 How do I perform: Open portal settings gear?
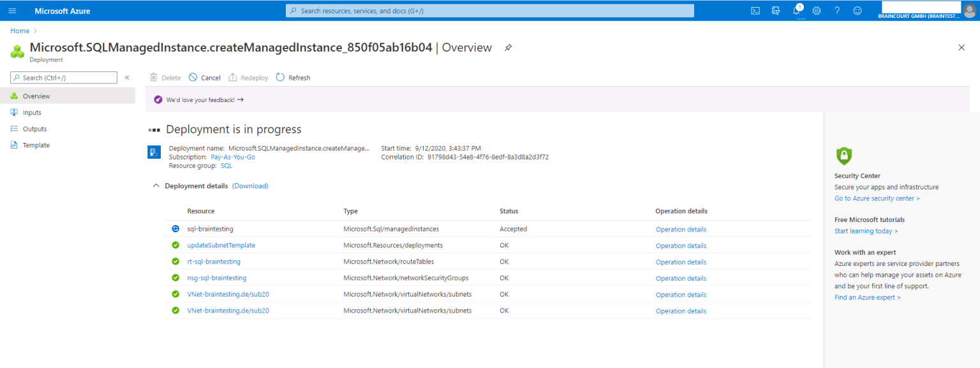click(x=817, y=11)
